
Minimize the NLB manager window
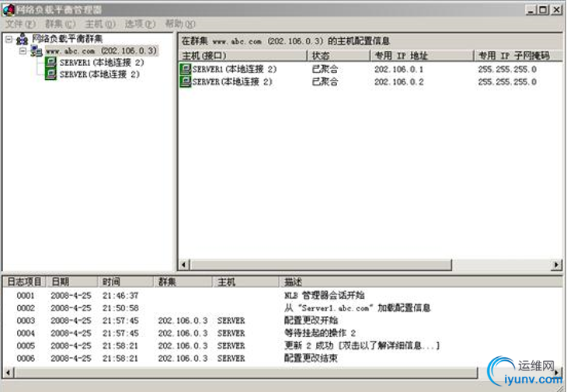pyautogui.click(x=531, y=10)
